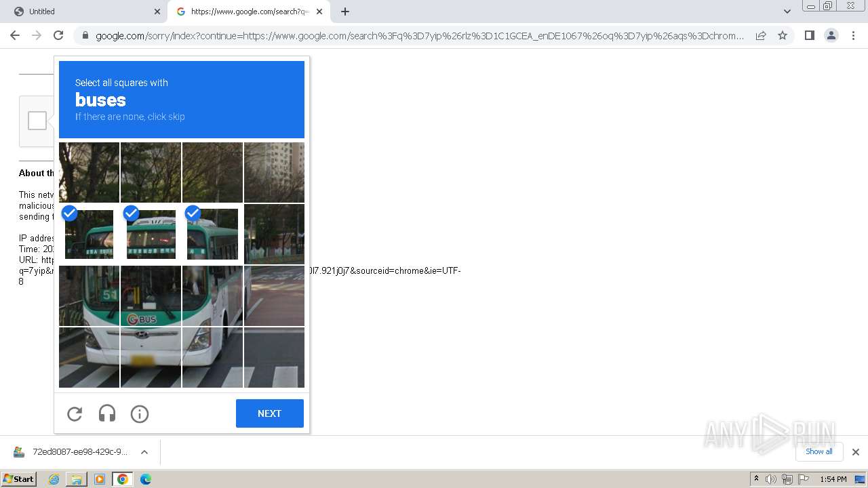Open media player from taskbar
Screen dimensions: 868x488
pos(100,479)
